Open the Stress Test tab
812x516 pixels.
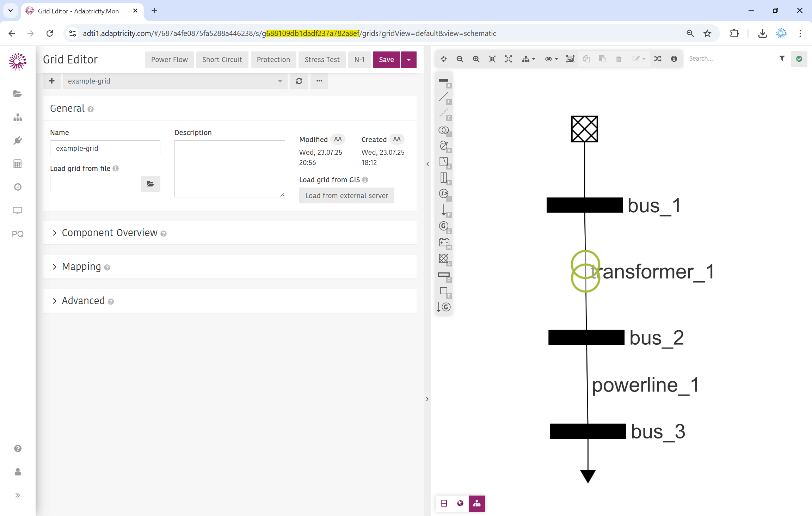[x=322, y=60]
